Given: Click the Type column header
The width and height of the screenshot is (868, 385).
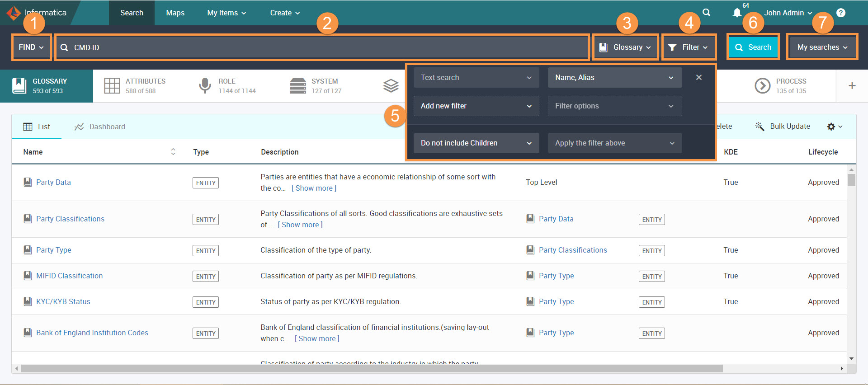Looking at the screenshot, I should [201, 152].
